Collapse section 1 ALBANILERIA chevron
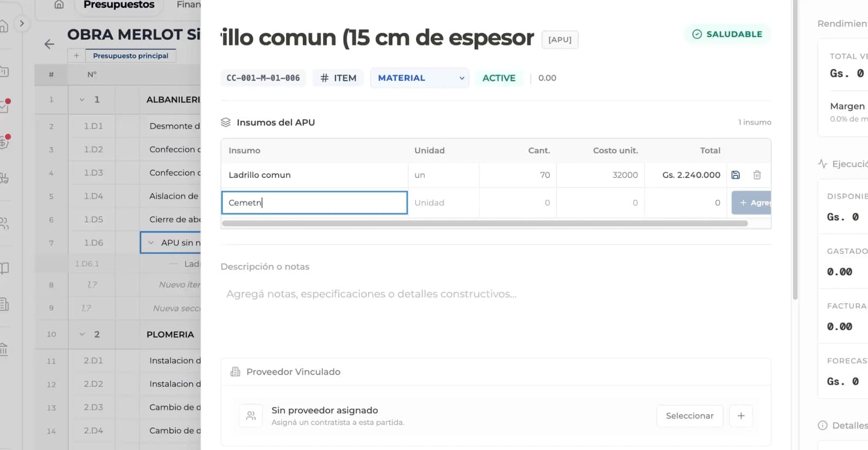The width and height of the screenshot is (868, 450). pyautogui.click(x=82, y=99)
